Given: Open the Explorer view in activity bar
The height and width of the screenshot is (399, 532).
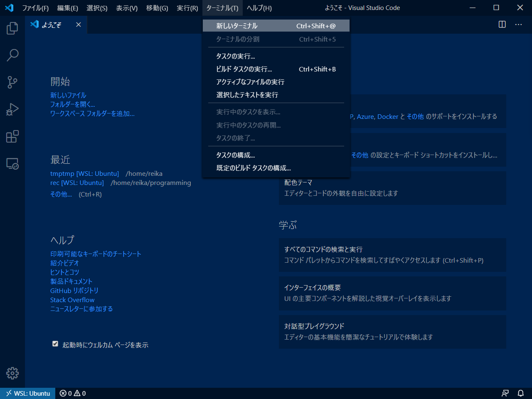Looking at the screenshot, I should click(x=12, y=28).
